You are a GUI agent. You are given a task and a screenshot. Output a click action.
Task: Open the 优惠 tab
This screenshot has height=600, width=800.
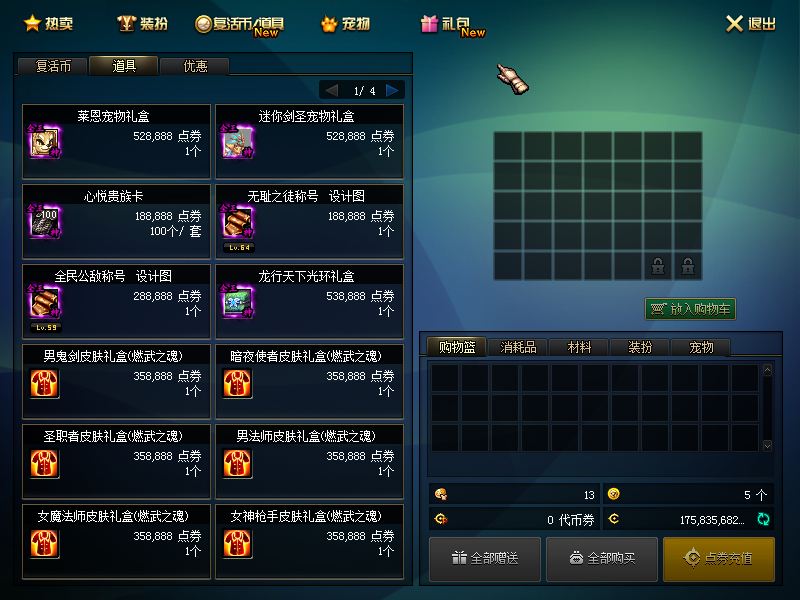195,66
